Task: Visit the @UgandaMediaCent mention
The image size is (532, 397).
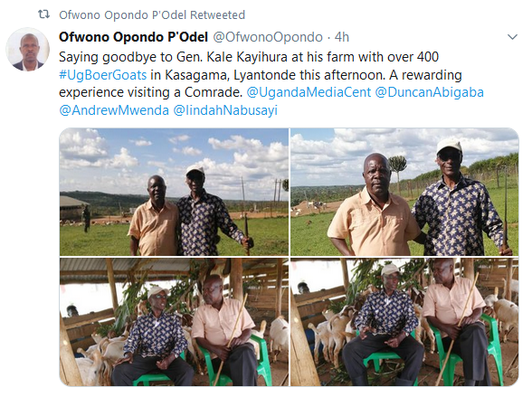Action: tap(309, 92)
